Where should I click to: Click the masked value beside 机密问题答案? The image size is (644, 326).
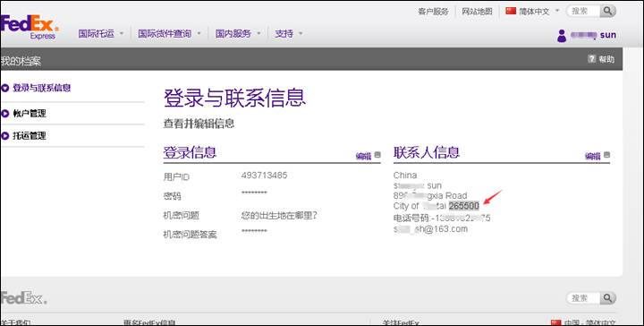click(x=254, y=231)
